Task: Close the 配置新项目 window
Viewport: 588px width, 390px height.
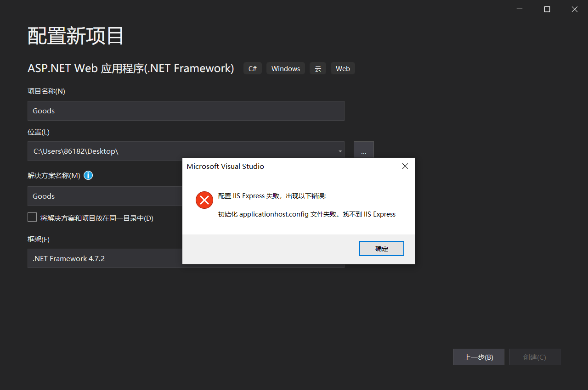Action: pyautogui.click(x=574, y=9)
